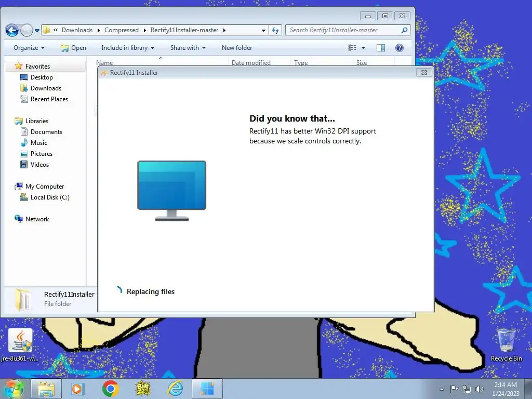The width and height of the screenshot is (532, 399).
Task: Open the address bar previous locations dropdown
Action: coord(263,30)
